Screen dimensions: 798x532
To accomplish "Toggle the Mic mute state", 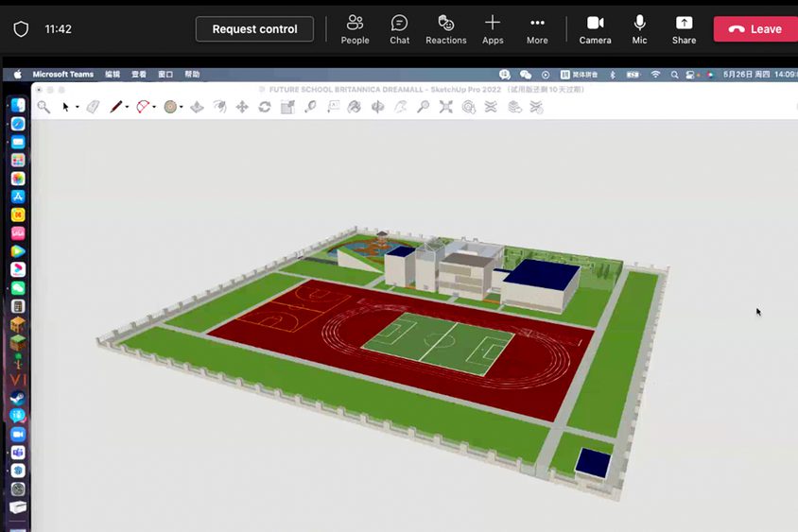I will coord(640,29).
